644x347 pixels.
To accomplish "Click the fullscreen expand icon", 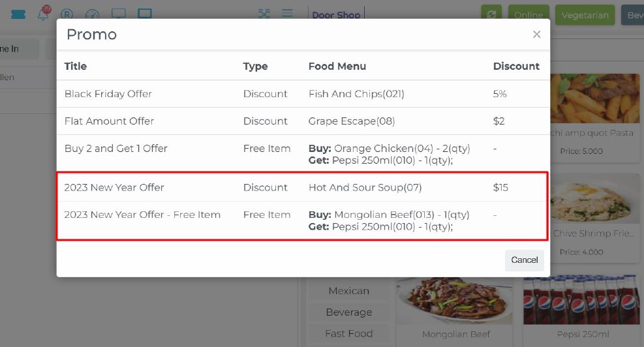I will point(264,14).
